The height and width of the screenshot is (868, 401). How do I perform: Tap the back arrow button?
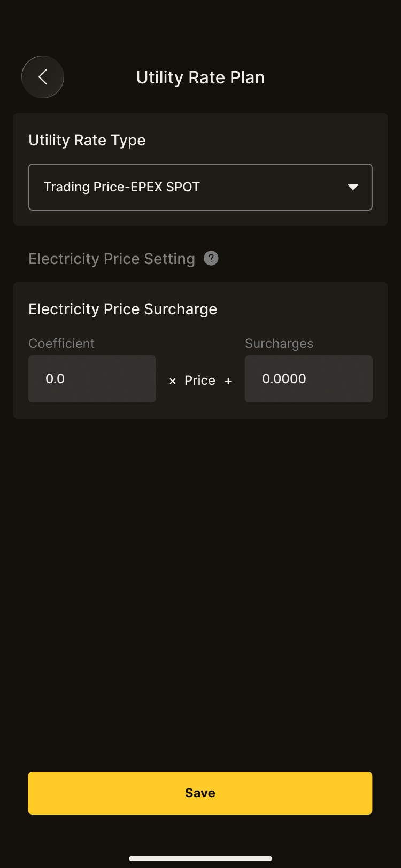click(x=43, y=77)
